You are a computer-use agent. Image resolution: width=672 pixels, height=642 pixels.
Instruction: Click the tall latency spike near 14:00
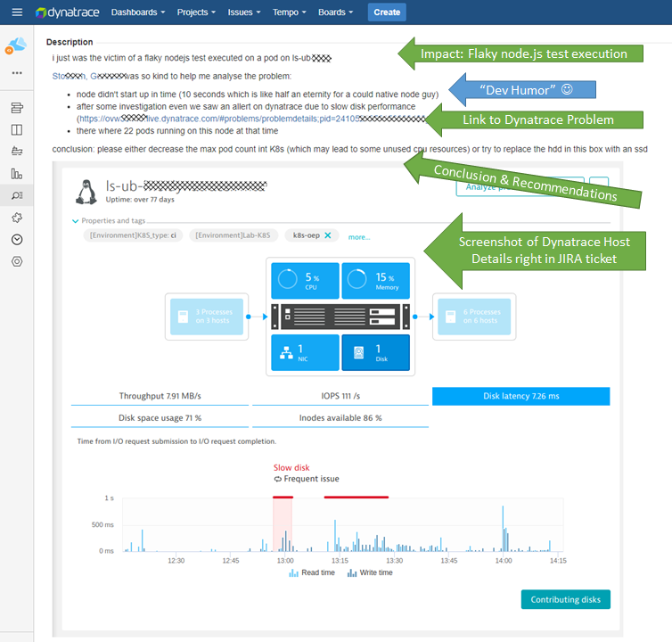click(x=503, y=529)
